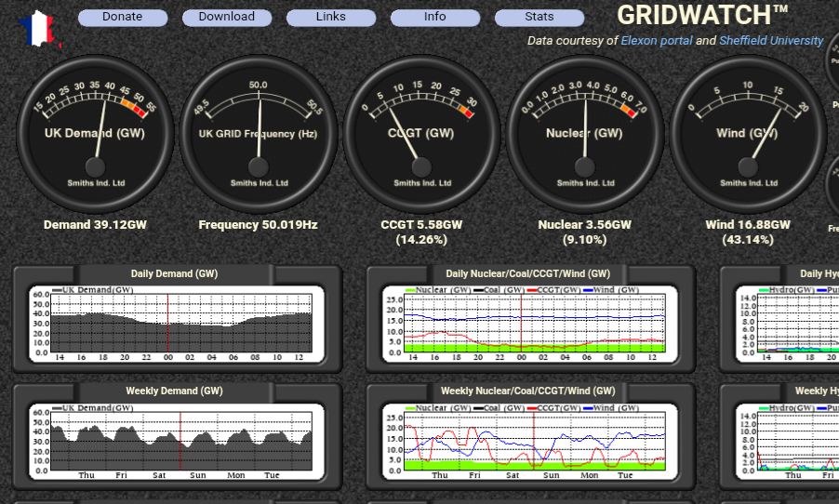This screenshot has width=839, height=504.
Task: Open the Stats page
Action: [x=539, y=17]
